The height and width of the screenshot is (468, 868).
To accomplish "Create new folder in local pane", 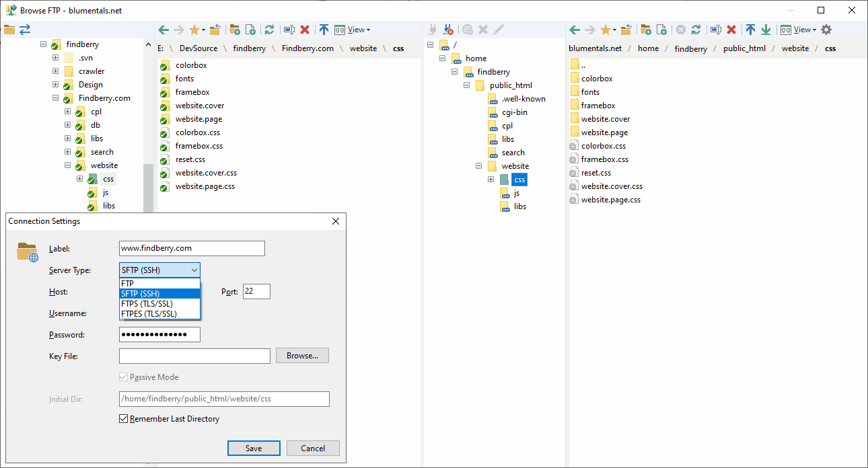I will (x=235, y=30).
